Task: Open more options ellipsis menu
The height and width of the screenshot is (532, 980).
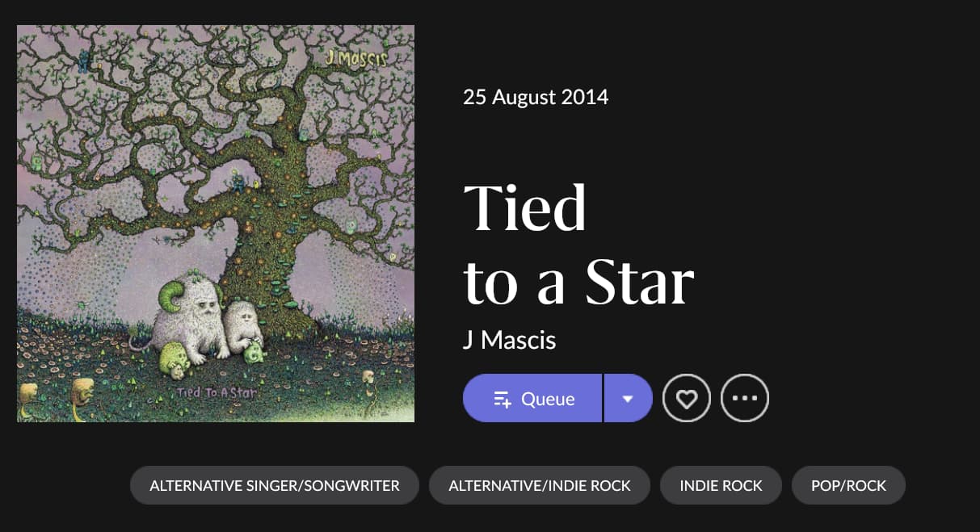Action: pos(744,398)
